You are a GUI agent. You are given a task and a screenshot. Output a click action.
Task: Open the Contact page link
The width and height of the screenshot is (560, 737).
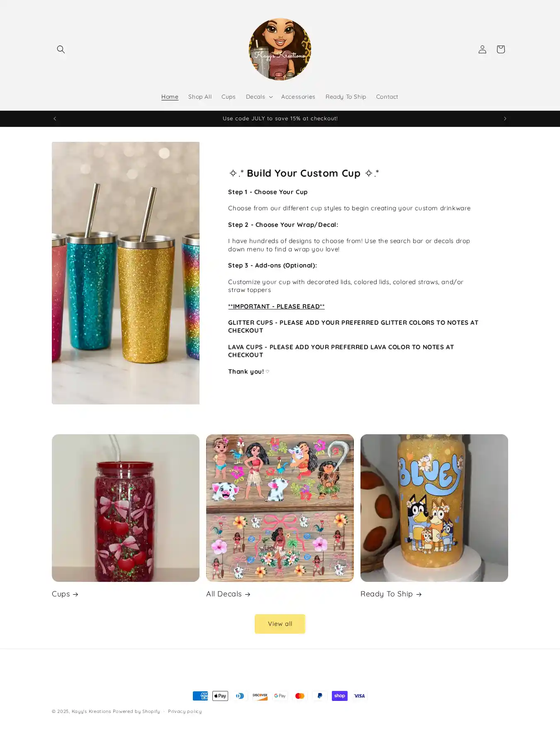click(387, 97)
